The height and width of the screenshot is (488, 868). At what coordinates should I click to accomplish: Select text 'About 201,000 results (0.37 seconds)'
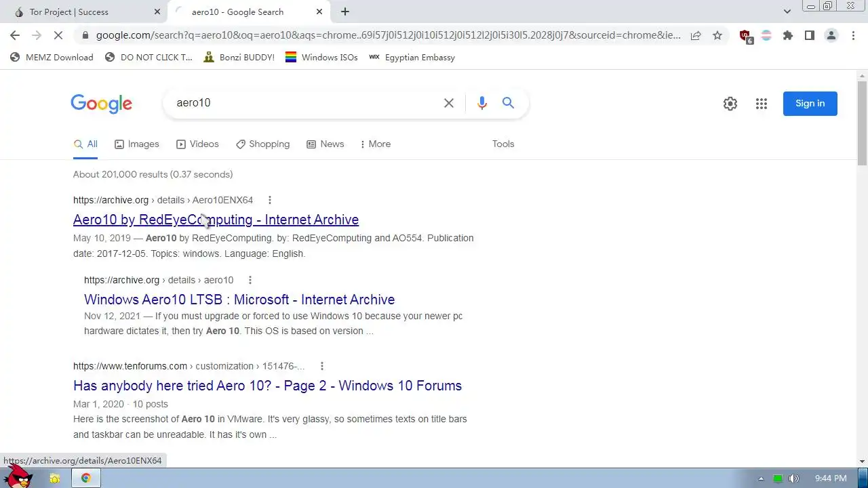pyautogui.click(x=153, y=175)
